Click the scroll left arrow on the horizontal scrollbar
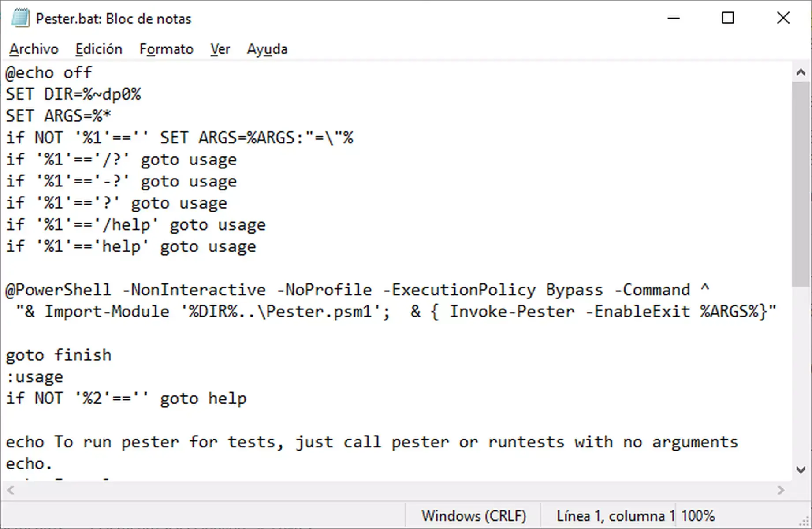This screenshot has width=812, height=529. [10, 489]
